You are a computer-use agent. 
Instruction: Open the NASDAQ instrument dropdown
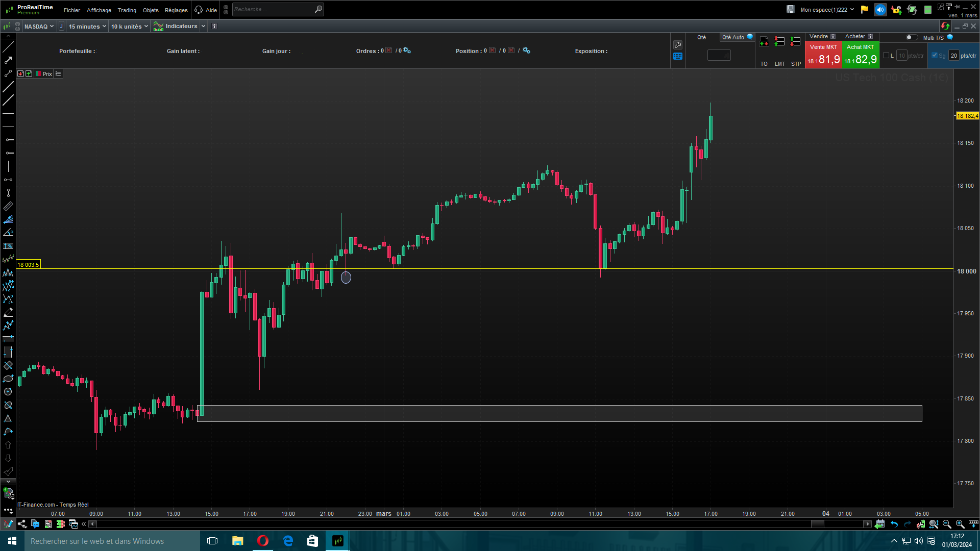pyautogui.click(x=39, y=27)
